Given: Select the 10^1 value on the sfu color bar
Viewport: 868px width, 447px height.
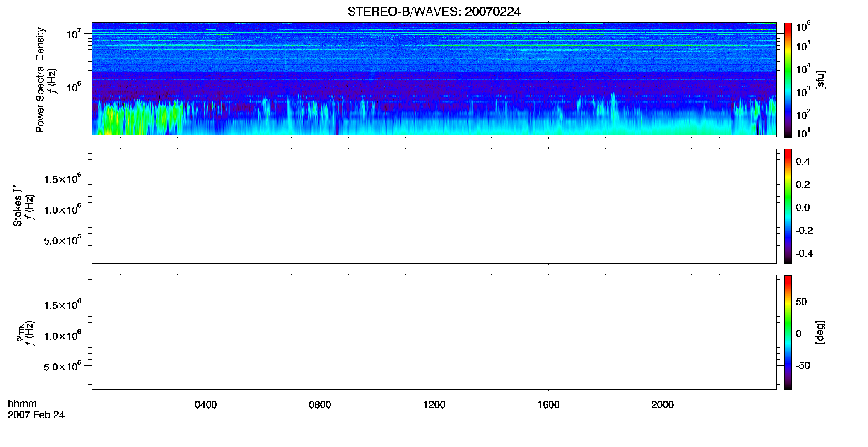Looking at the screenshot, I should [x=803, y=133].
